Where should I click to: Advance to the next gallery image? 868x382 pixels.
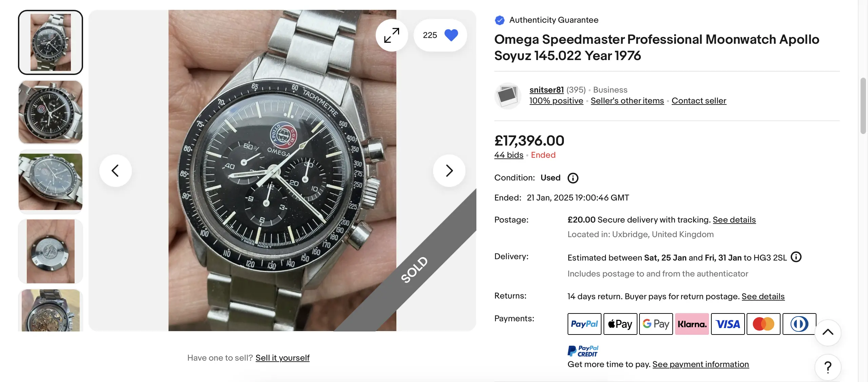point(449,171)
